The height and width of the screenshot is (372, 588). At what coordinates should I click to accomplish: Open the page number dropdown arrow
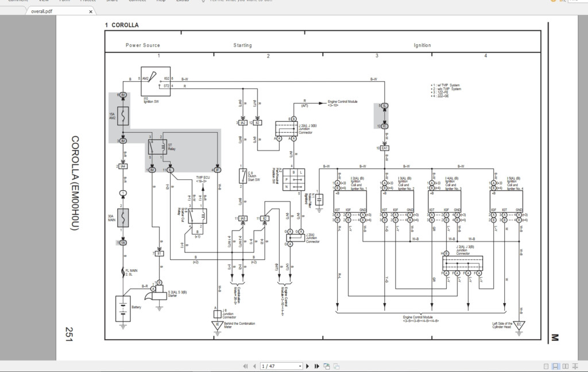point(300,366)
